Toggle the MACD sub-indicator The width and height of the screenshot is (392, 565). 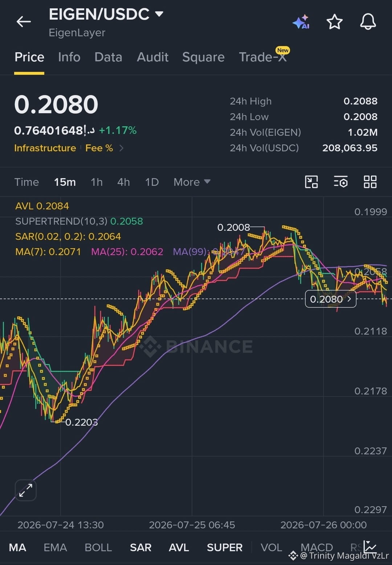pos(317,547)
